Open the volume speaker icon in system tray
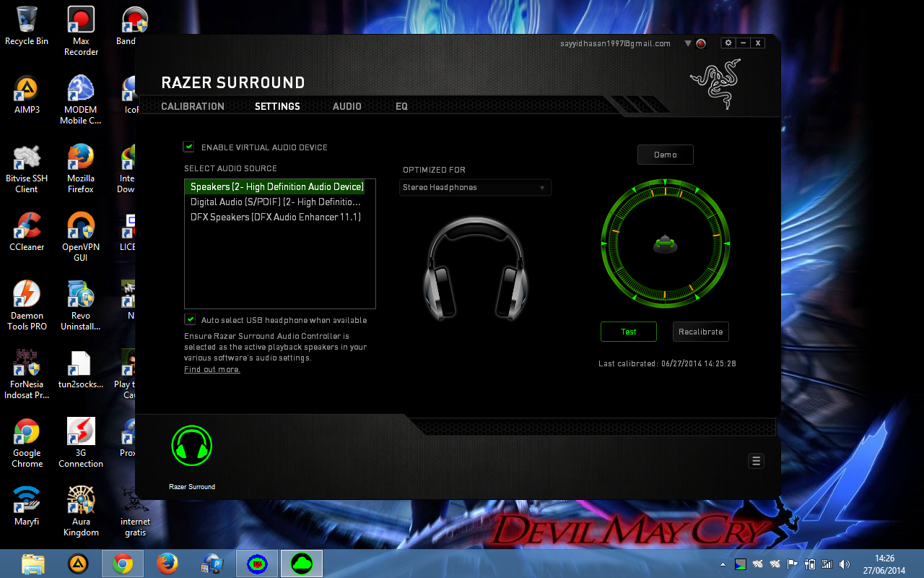Screen dimensions: 924x578 [x=845, y=564]
